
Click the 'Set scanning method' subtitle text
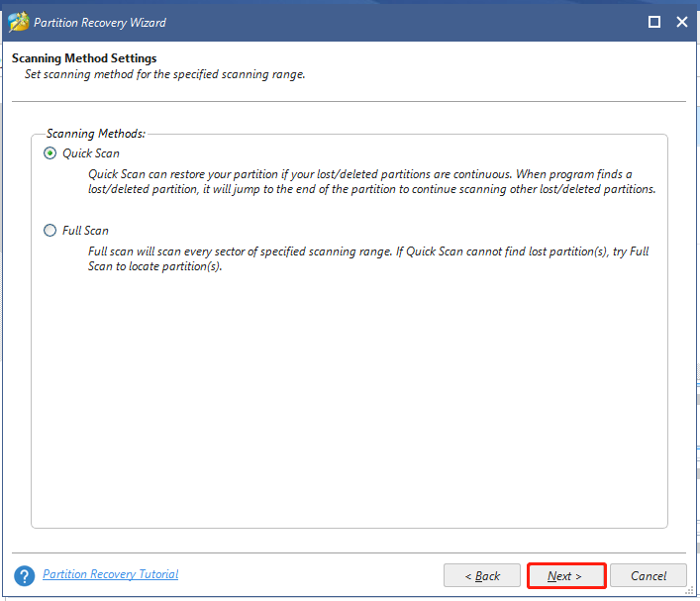click(x=164, y=74)
